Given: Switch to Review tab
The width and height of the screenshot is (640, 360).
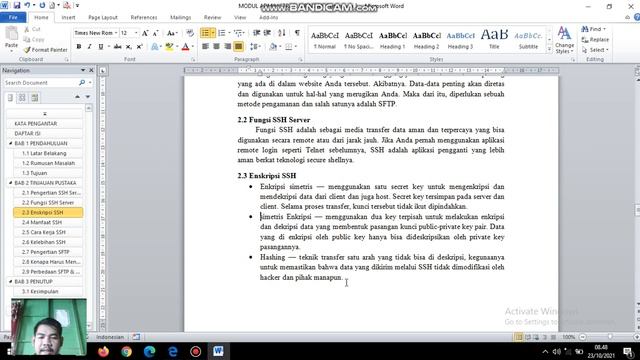Looking at the screenshot, I should click(x=212, y=18).
